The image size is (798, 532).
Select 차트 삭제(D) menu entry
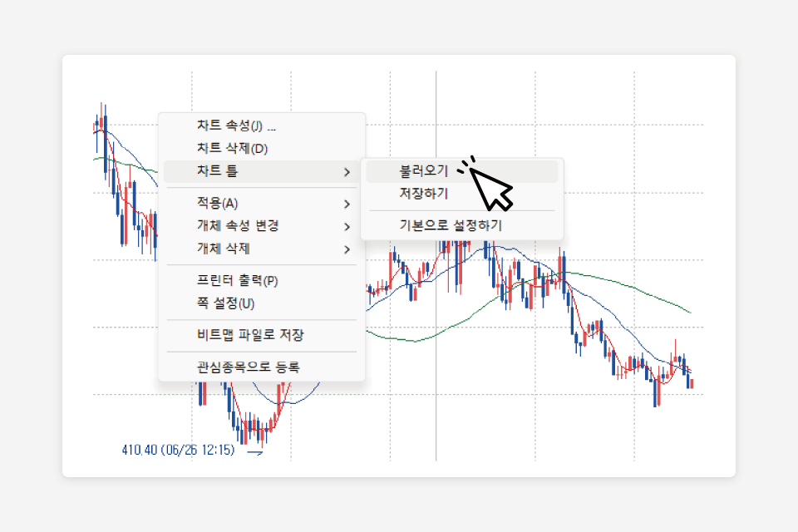(233, 149)
